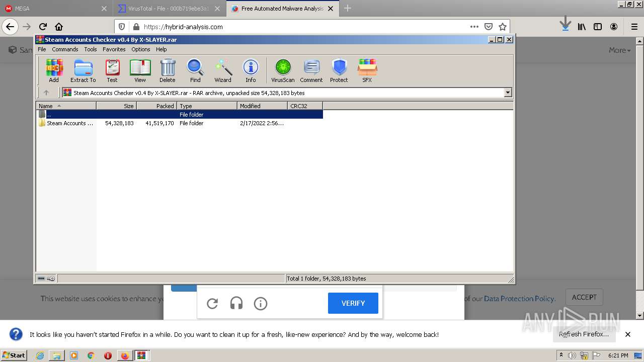The image size is (644, 362).
Task: Open the Favorites menu
Action: (114, 49)
